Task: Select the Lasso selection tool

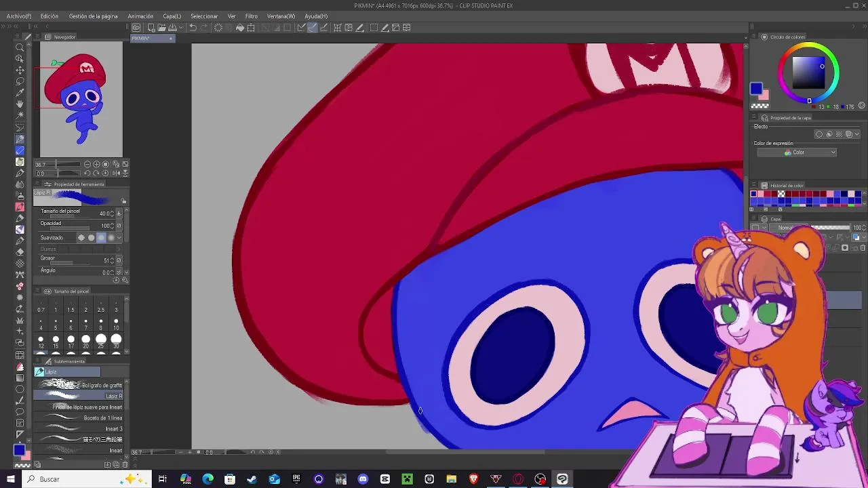Action: (x=20, y=81)
